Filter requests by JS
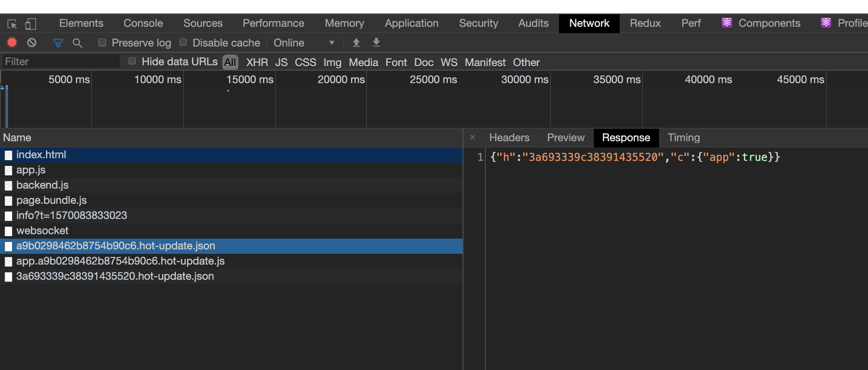Image resolution: width=868 pixels, height=370 pixels. pos(281,63)
